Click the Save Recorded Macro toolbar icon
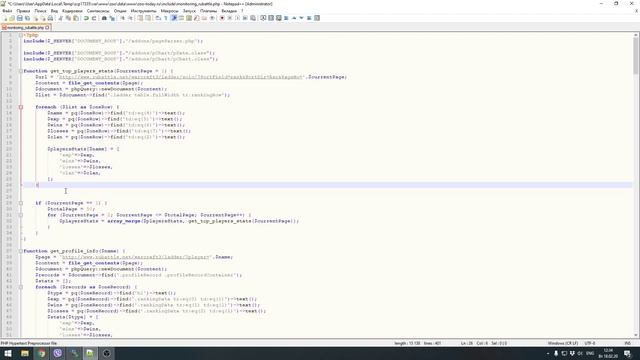Viewport: 640px width, 360px height. 253,18
